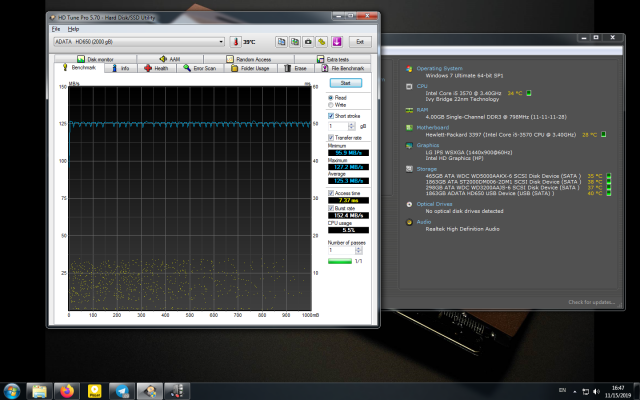Click the Check for updates link
Viewport: 640px width, 400px height.
(594, 301)
